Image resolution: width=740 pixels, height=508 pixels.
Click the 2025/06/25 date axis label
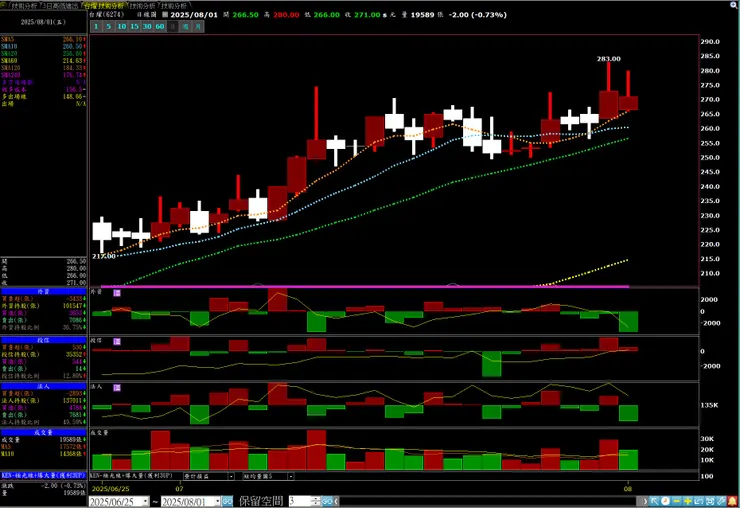tap(110, 489)
